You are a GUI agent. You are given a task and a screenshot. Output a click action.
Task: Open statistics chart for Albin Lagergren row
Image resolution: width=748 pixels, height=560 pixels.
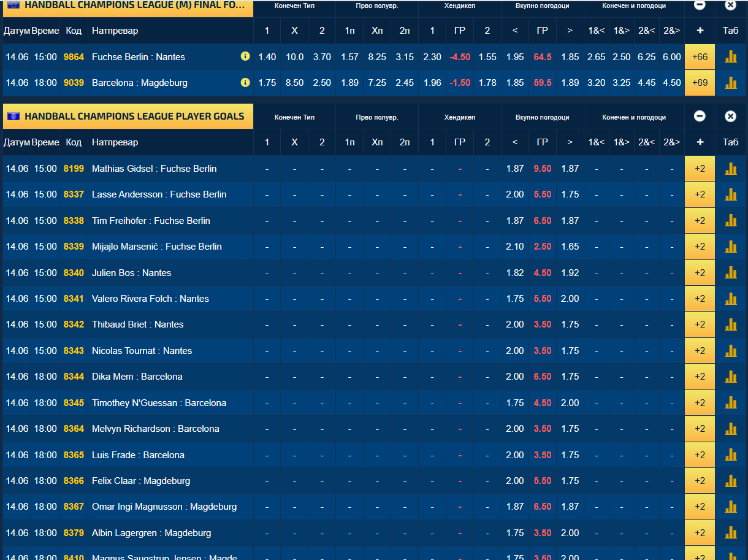(731, 532)
